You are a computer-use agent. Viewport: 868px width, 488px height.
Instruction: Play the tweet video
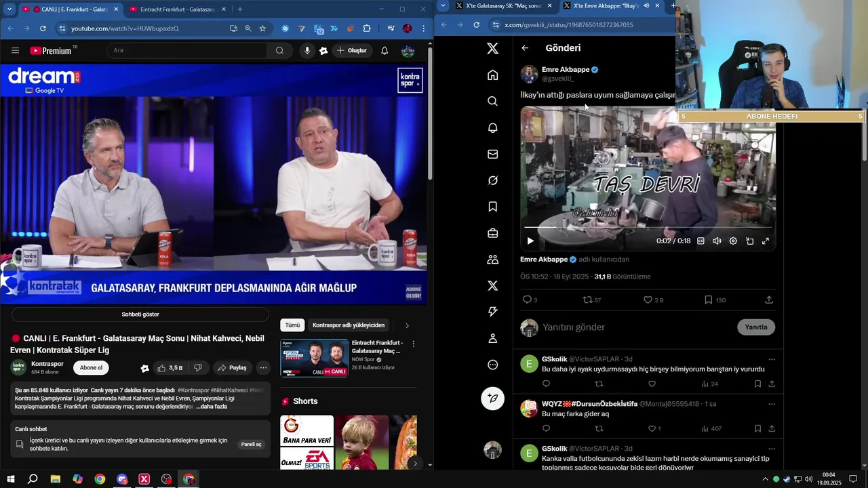click(530, 241)
